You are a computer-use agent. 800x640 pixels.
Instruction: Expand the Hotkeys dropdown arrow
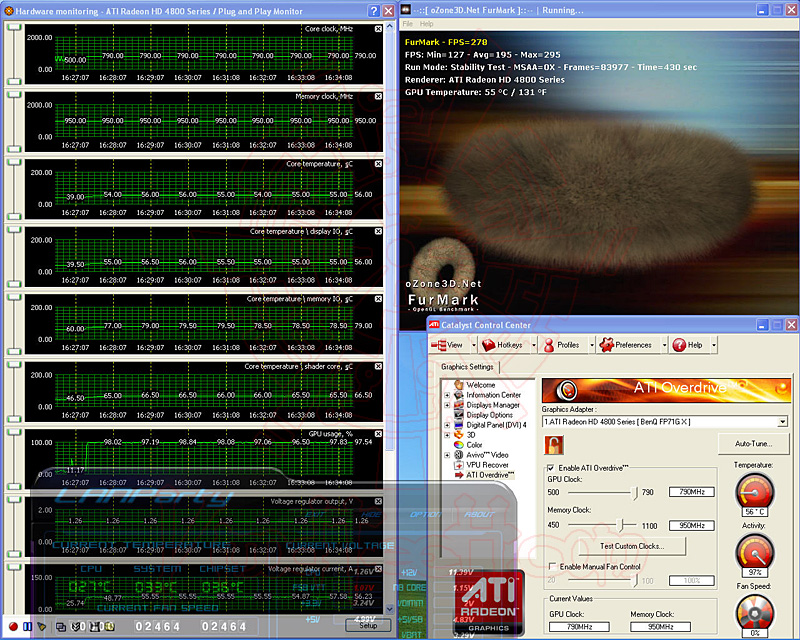coord(534,346)
